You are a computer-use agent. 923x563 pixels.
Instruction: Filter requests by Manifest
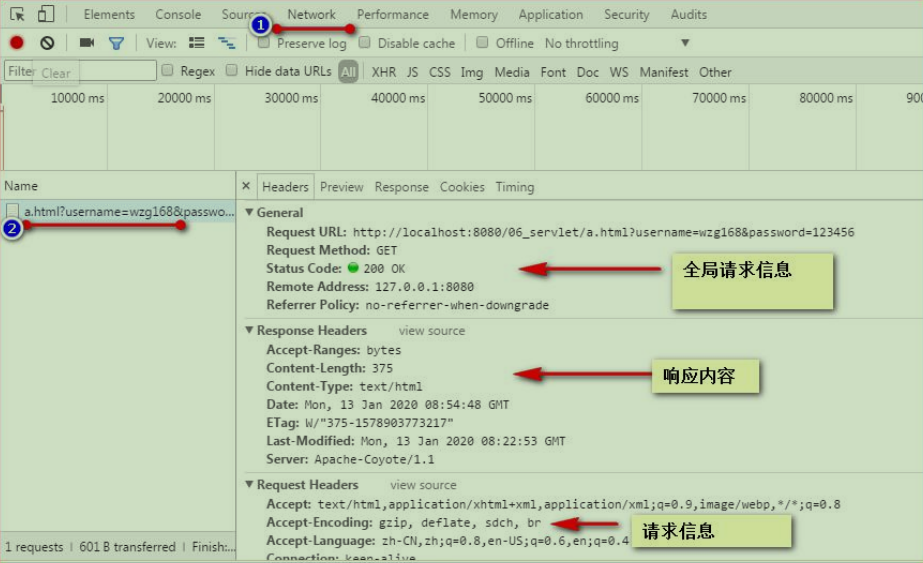point(663,72)
